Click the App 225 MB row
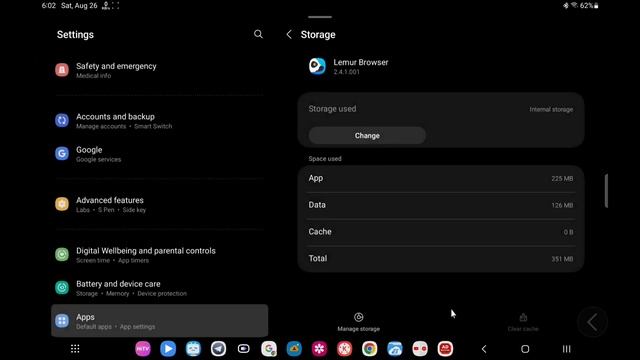 point(441,178)
